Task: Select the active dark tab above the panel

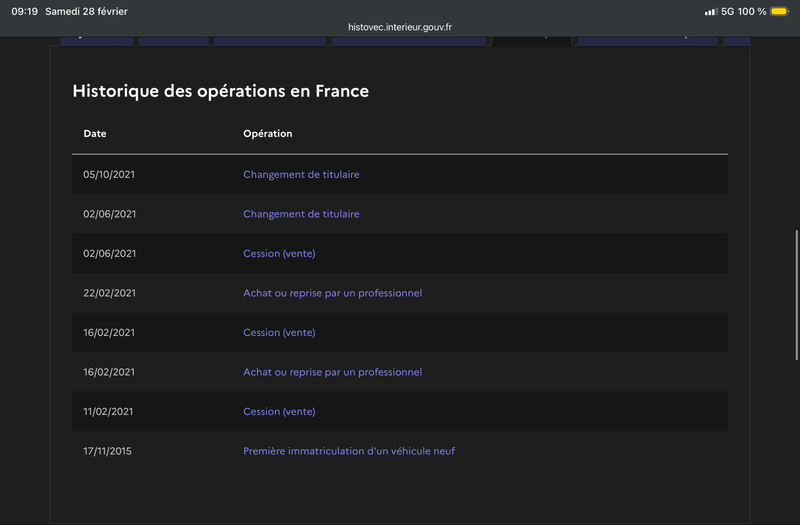Action: point(531,41)
